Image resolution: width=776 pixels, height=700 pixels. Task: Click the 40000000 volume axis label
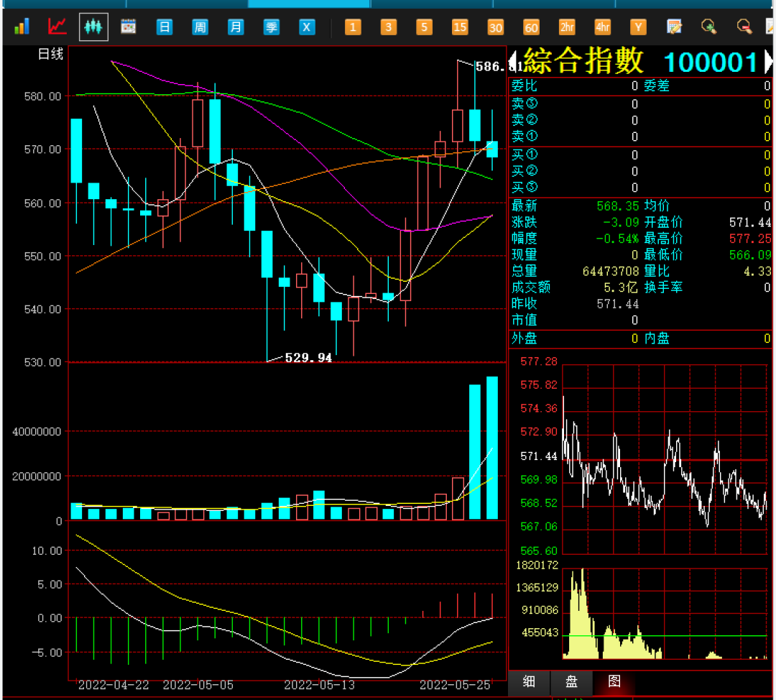(x=37, y=432)
